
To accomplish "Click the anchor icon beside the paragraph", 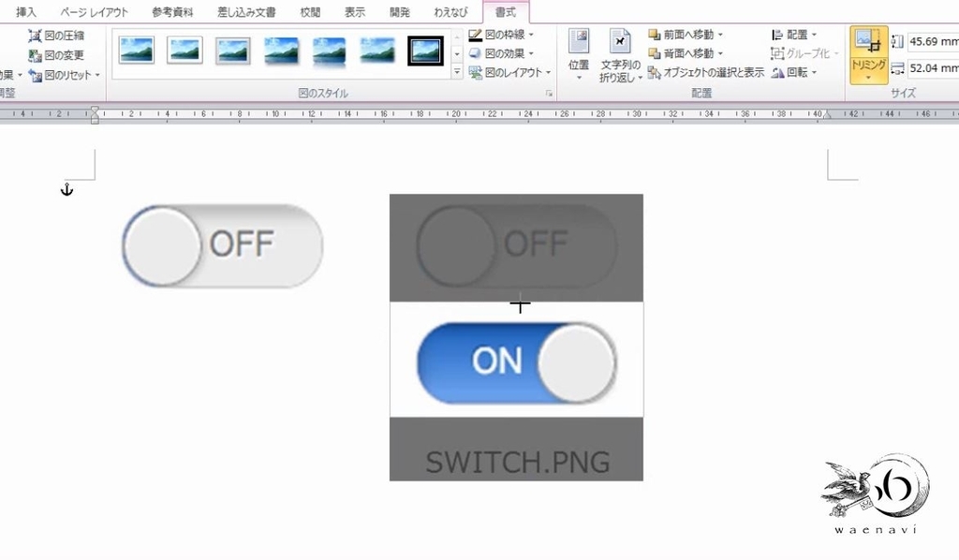I will [66, 189].
